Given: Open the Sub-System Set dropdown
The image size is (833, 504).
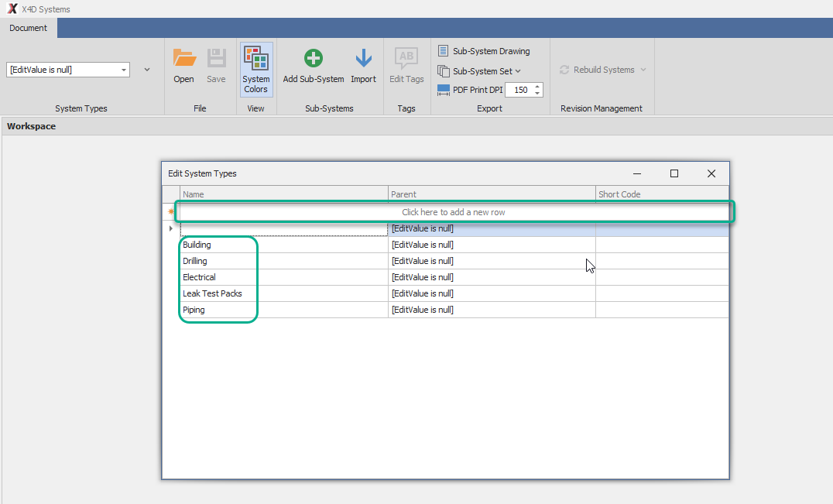Looking at the screenshot, I should (486, 71).
